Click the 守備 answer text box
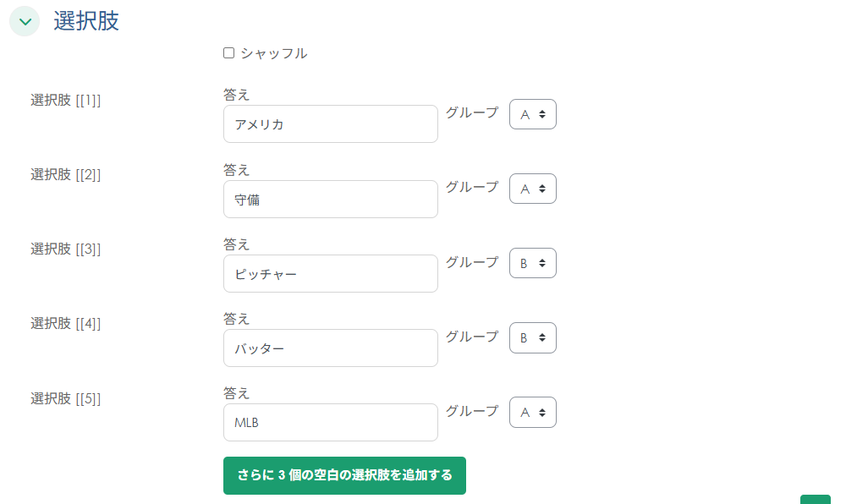This screenshot has height=504, width=857. click(330, 199)
